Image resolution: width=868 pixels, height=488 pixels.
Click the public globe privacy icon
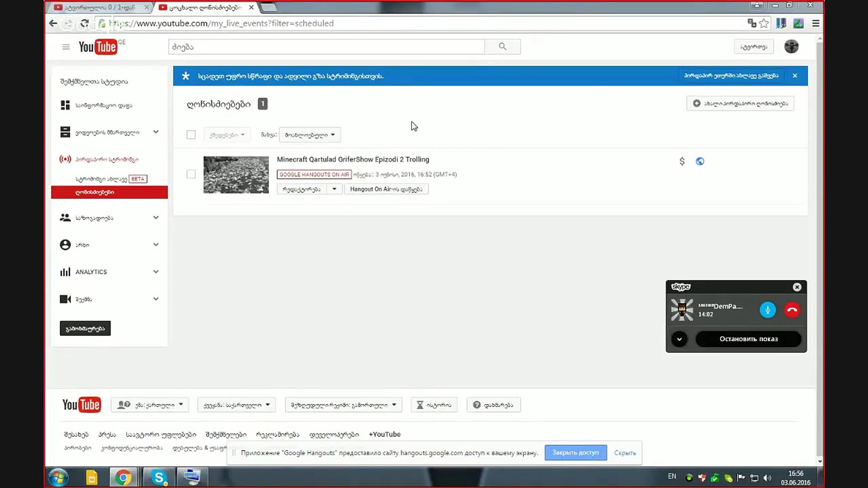pos(700,161)
